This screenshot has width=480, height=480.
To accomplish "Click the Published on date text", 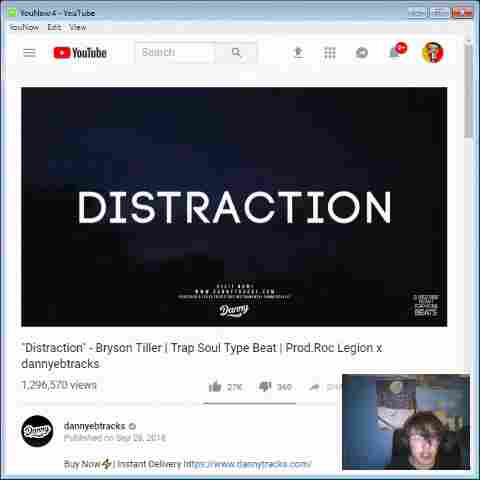I will [x=115, y=438].
